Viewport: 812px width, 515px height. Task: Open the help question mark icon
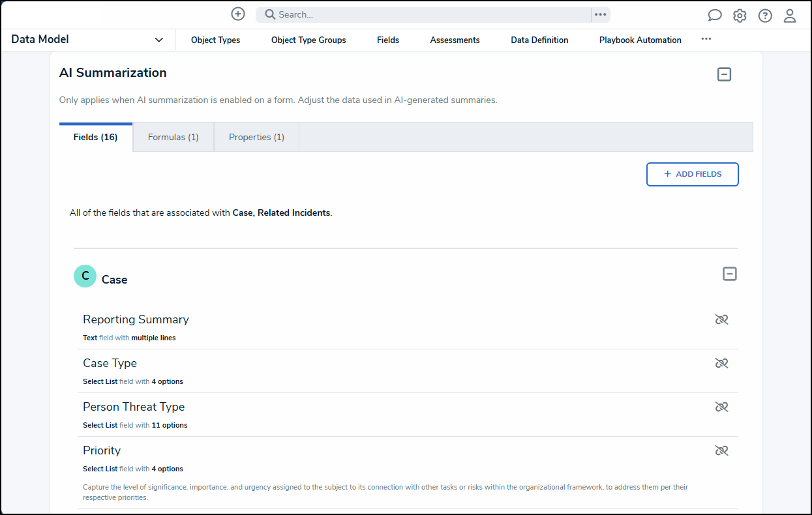tap(765, 16)
